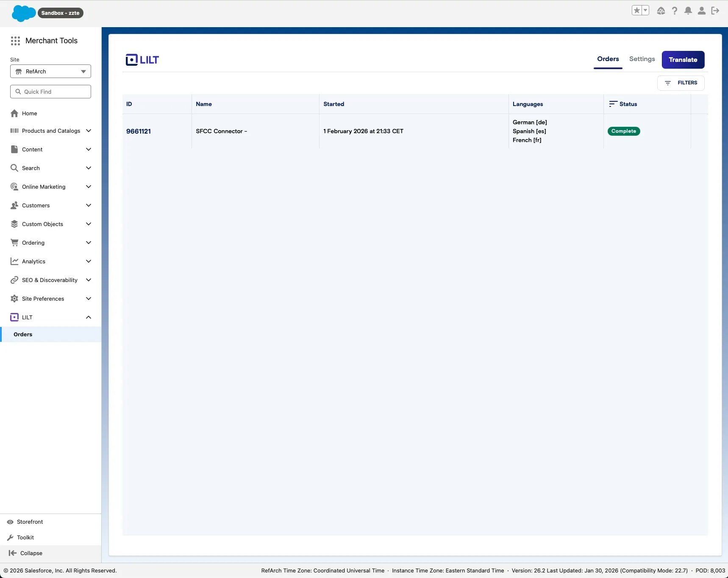Open the RefArch site dropdown
The width and height of the screenshot is (728, 578).
pyautogui.click(x=50, y=71)
